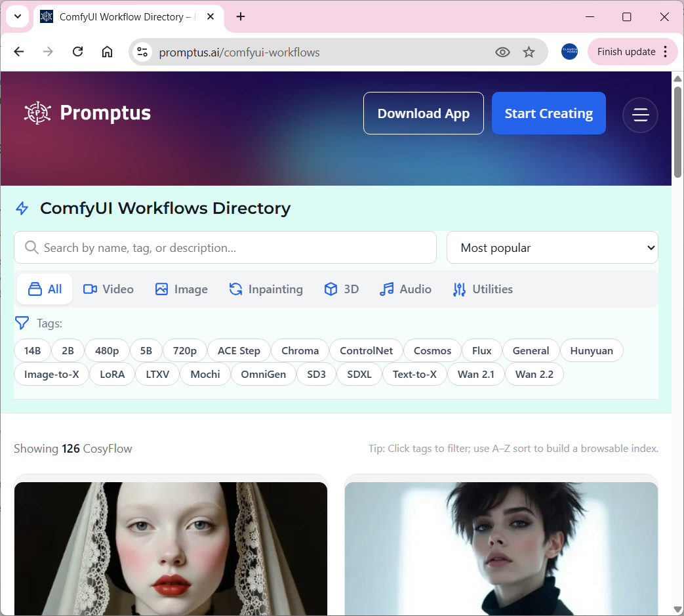Click the scrollbar up arrow
The image size is (684, 616).
[677, 79]
